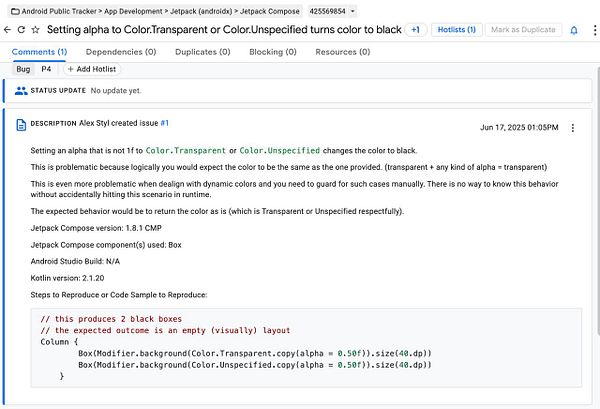Click Android Public Tracker breadcrumb
This screenshot has height=409, width=600.
[x=59, y=11]
